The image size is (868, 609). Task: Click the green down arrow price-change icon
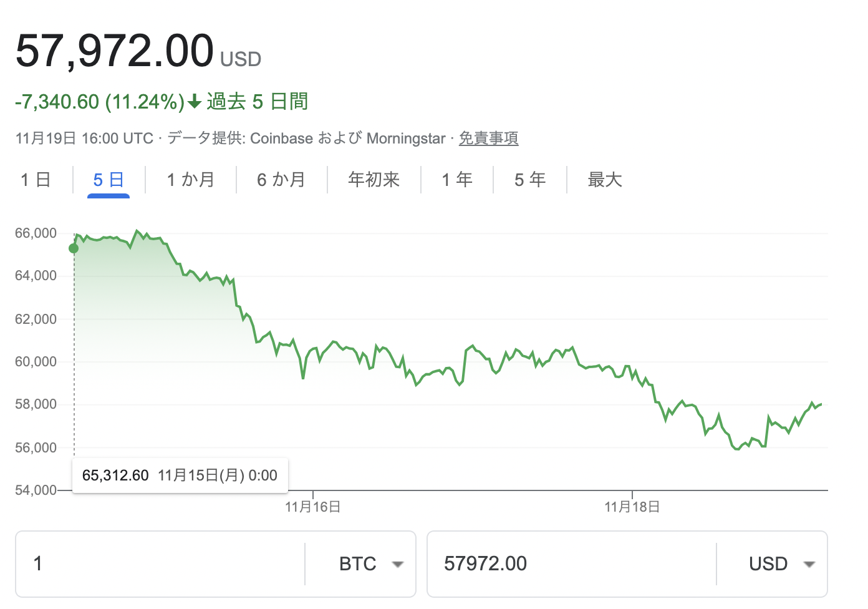point(195,101)
